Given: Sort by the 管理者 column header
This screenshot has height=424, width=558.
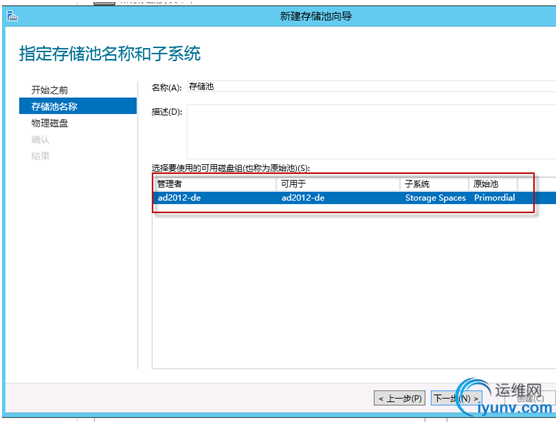Looking at the screenshot, I should pyautogui.click(x=215, y=184).
